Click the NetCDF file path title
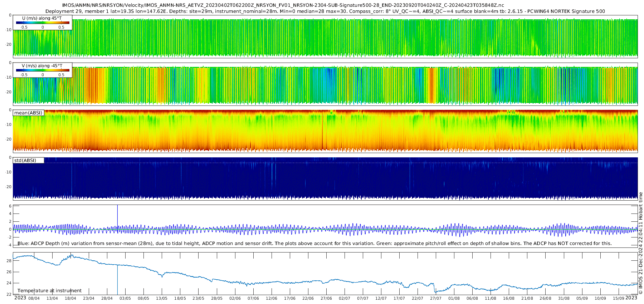Image resolution: width=644 pixels, height=304 pixels. tap(283, 5)
